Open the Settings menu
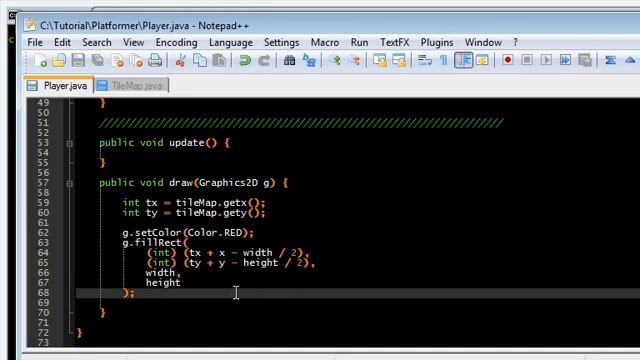 281,42
